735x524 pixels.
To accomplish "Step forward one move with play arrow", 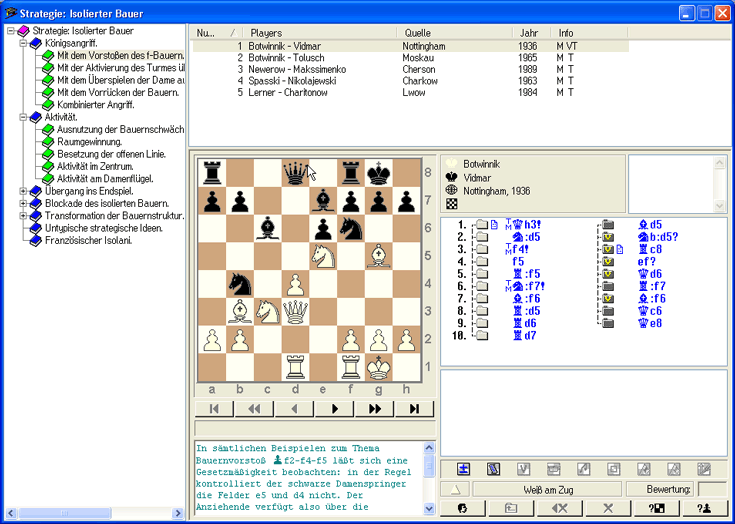I will tap(335, 409).
